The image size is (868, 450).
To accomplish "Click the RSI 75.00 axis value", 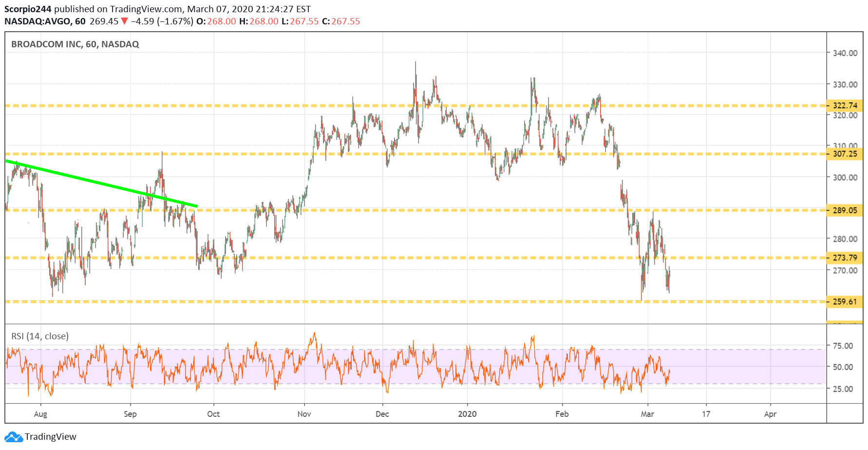I will pos(843,346).
